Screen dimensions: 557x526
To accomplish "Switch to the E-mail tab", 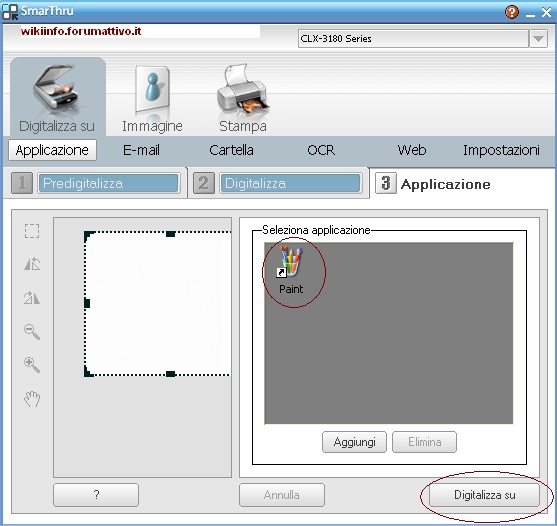I will click(141, 150).
